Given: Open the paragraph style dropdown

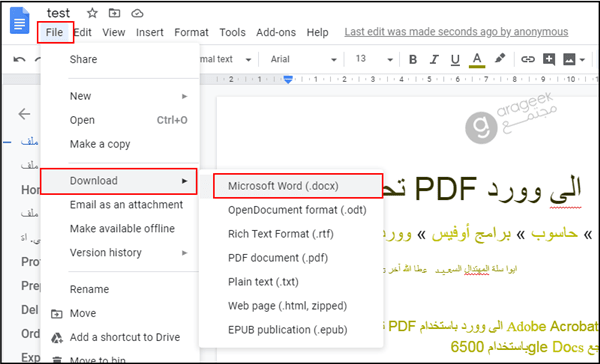Looking at the screenshot, I should pos(225,59).
